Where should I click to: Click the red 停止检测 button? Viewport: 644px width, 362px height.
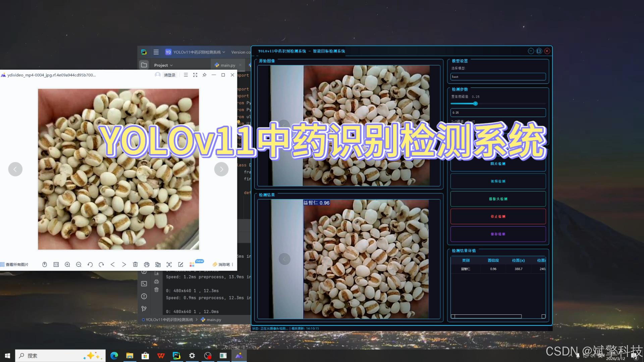click(498, 216)
